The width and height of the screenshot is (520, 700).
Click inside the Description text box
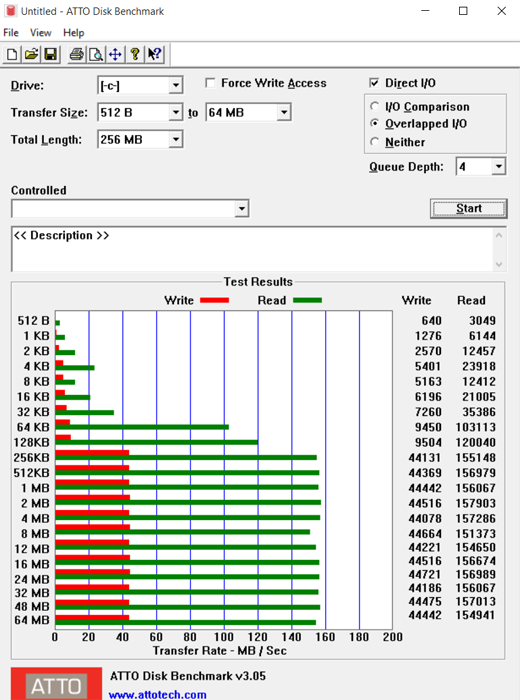pyautogui.click(x=252, y=249)
